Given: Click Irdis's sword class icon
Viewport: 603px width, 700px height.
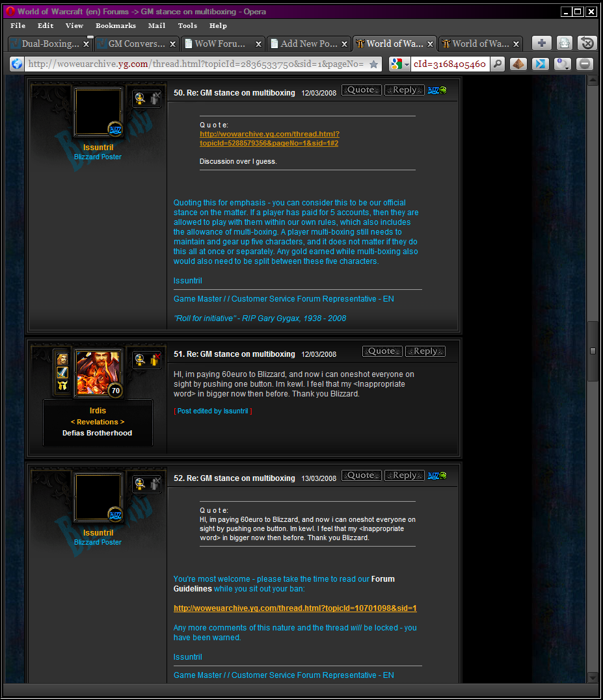Looking at the screenshot, I should [62, 372].
